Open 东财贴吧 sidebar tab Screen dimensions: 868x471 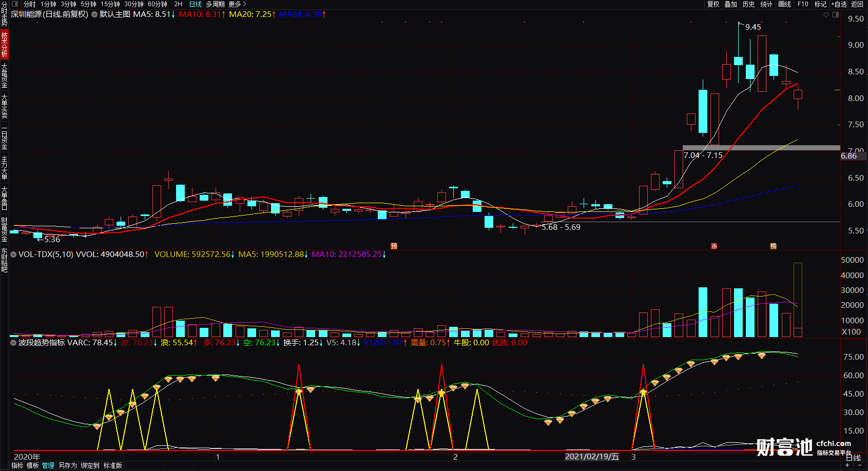(4, 260)
